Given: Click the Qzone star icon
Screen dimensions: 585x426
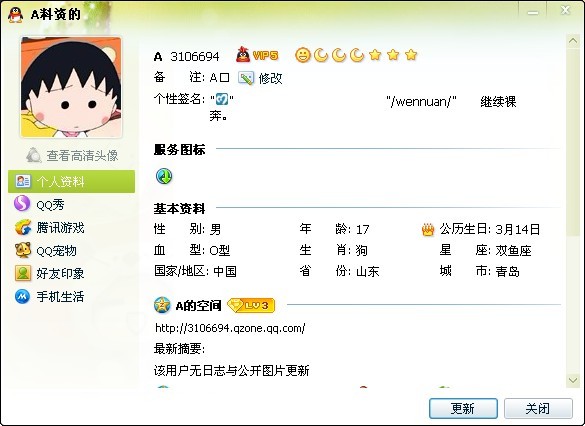Looking at the screenshot, I should click(x=162, y=305).
